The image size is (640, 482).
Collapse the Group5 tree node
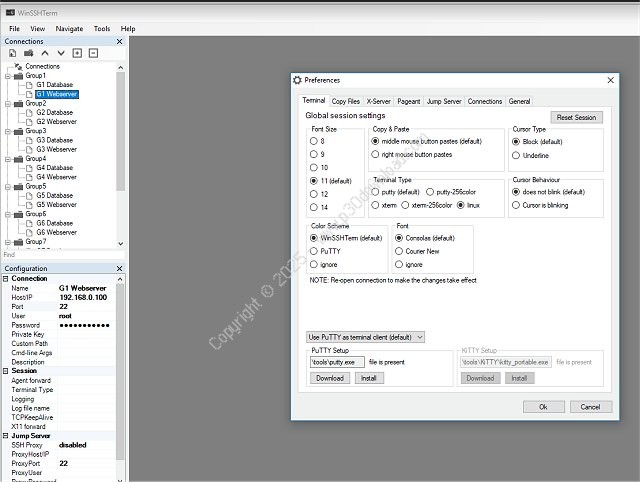(x=8, y=187)
